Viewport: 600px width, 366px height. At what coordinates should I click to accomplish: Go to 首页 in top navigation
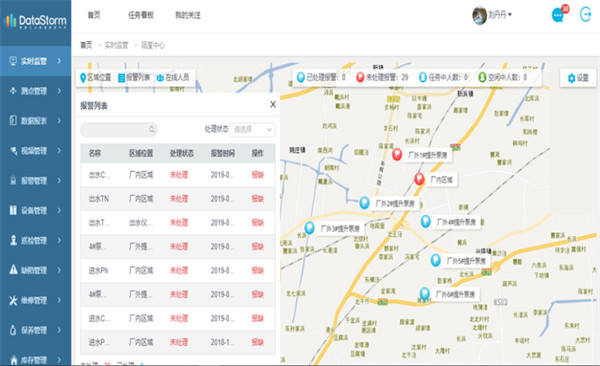coord(94,15)
